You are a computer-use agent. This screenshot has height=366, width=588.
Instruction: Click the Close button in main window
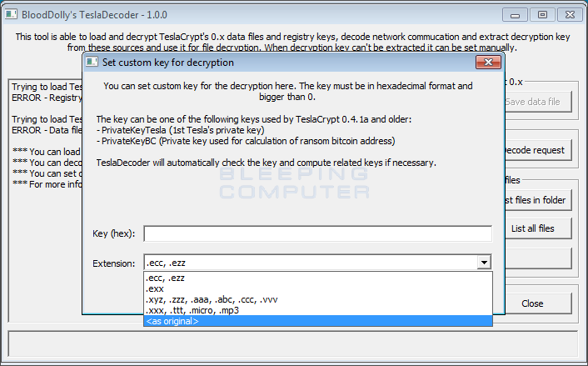pyautogui.click(x=538, y=303)
